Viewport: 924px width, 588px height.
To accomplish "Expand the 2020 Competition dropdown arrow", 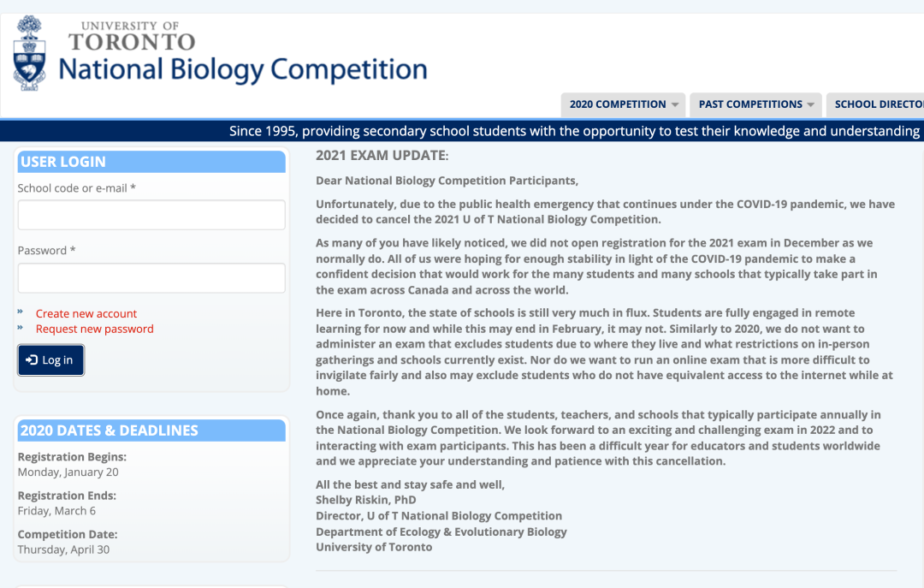I will (675, 104).
